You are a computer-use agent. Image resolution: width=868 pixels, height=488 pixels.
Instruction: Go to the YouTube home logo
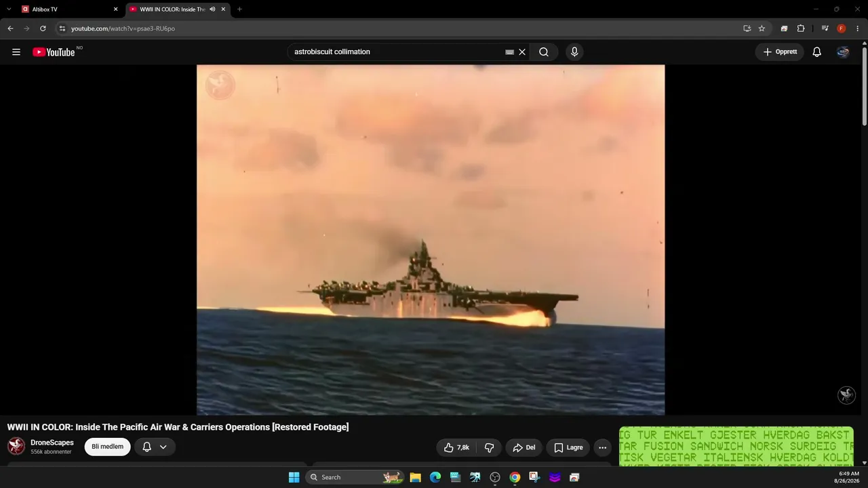coord(54,52)
